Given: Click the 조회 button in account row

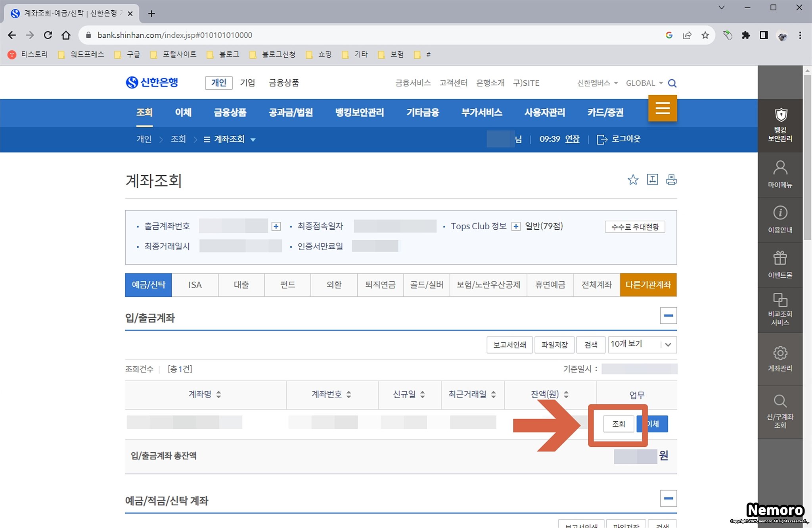Looking at the screenshot, I should tap(618, 424).
